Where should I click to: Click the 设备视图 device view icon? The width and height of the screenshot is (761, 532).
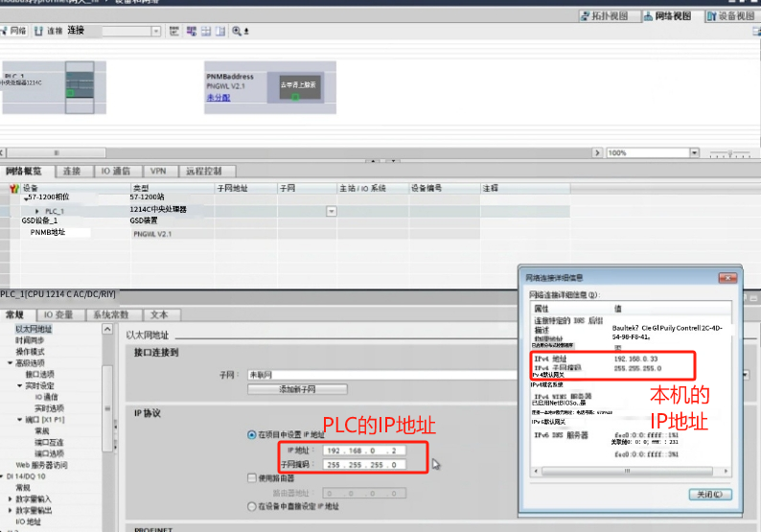(712, 16)
